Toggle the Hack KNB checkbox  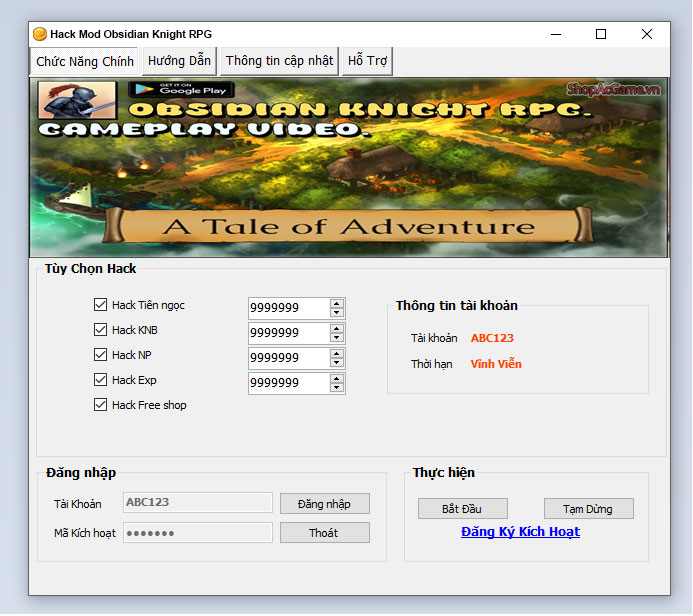[100, 330]
